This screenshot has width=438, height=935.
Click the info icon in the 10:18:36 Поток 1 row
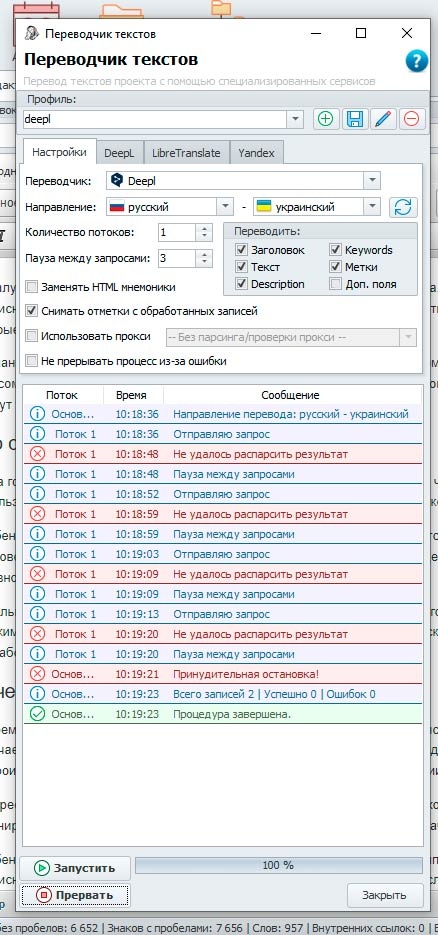[x=37, y=434]
